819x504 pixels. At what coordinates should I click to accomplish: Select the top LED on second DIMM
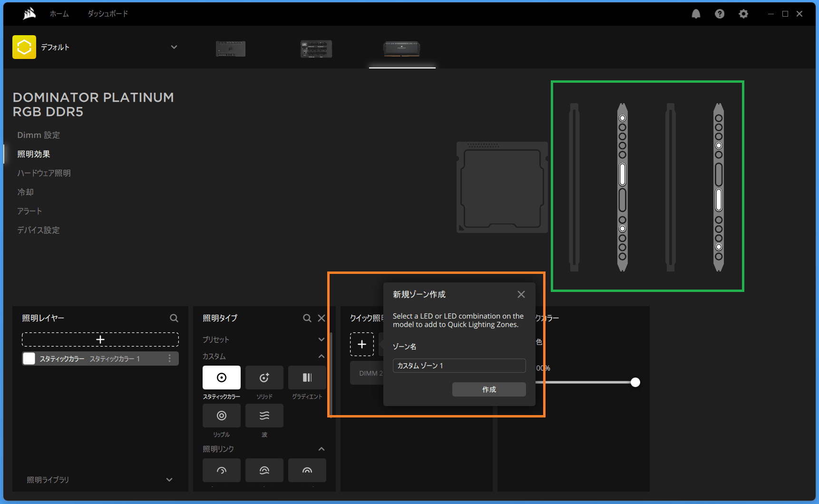(622, 118)
